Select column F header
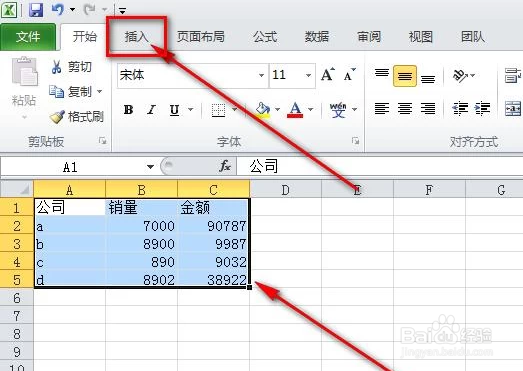 pos(429,189)
